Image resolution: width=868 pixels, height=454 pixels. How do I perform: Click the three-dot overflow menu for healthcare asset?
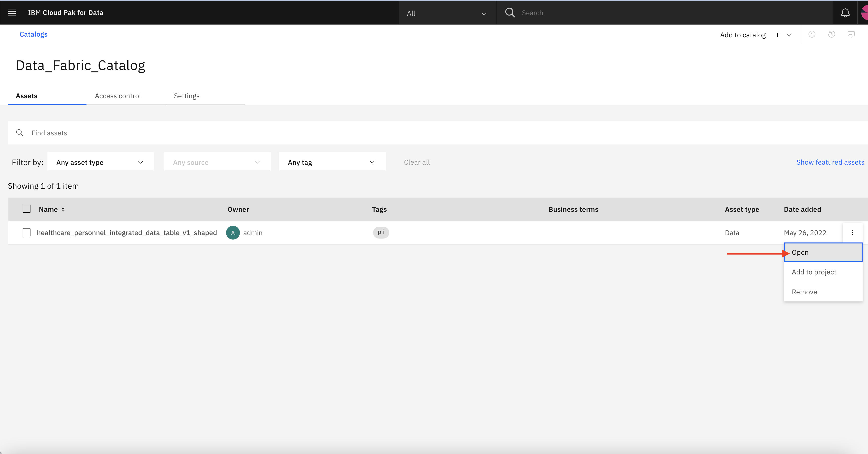(853, 233)
